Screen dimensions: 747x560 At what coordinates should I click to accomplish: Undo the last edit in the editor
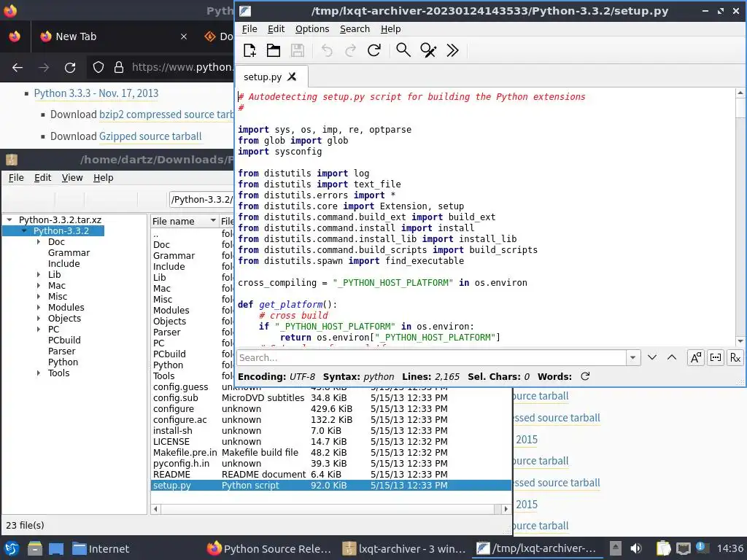click(327, 50)
